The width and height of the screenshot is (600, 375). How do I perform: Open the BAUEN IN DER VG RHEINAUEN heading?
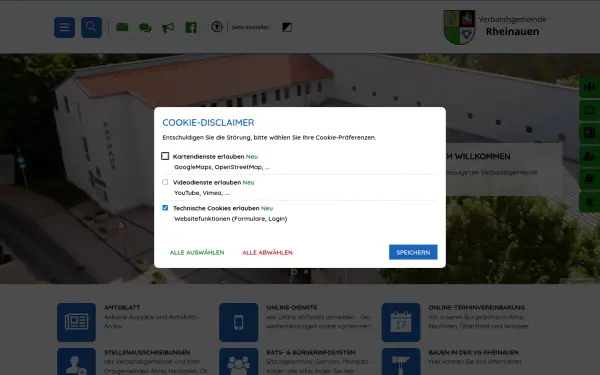point(474,352)
